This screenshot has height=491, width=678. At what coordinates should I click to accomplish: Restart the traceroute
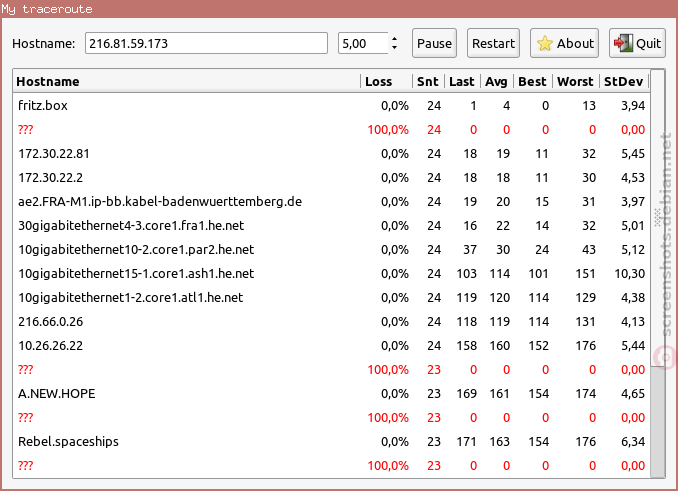(x=493, y=43)
